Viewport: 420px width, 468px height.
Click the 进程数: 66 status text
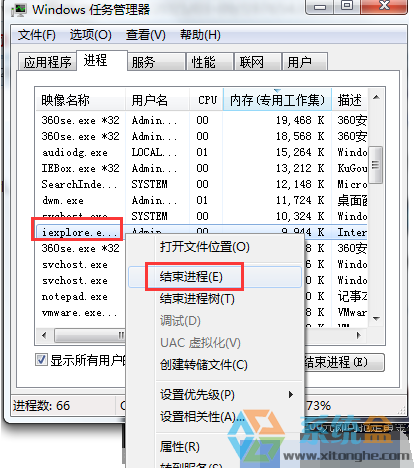[41, 406]
